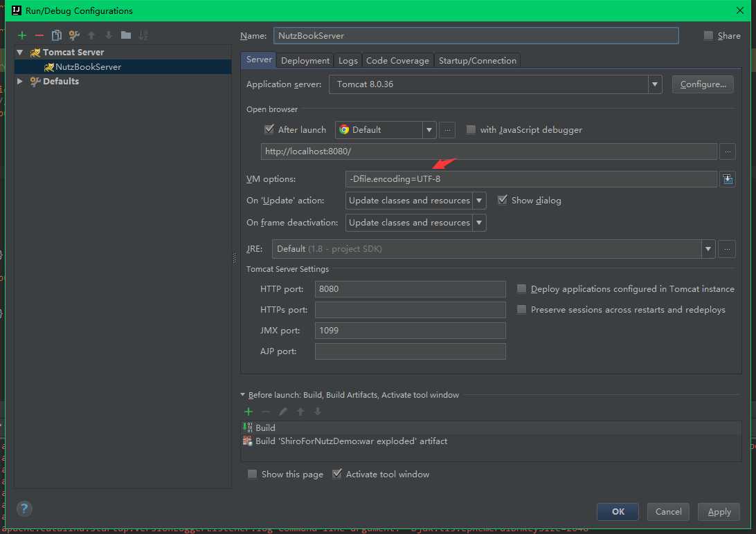Add before-launch task green plus

point(249,411)
